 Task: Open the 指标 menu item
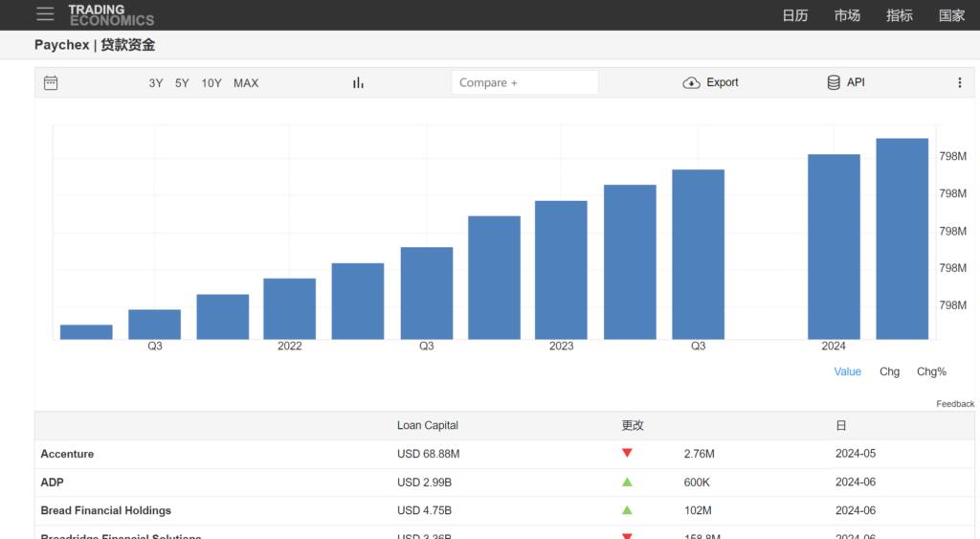pyautogui.click(x=900, y=15)
